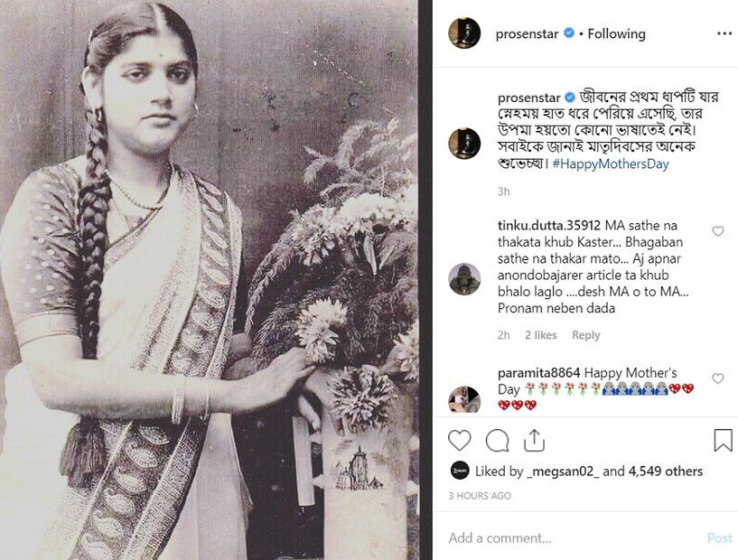Open paramita8864 profile avatar
Image resolution: width=738 pixels, height=560 pixels.
(464, 400)
